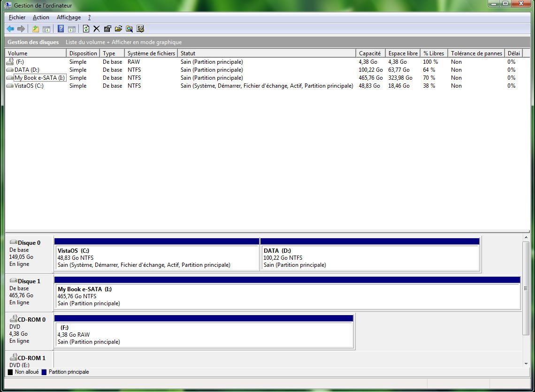The height and width of the screenshot is (392, 535).
Task: Select the (F:) volume in the list
Action: [x=20, y=62]
